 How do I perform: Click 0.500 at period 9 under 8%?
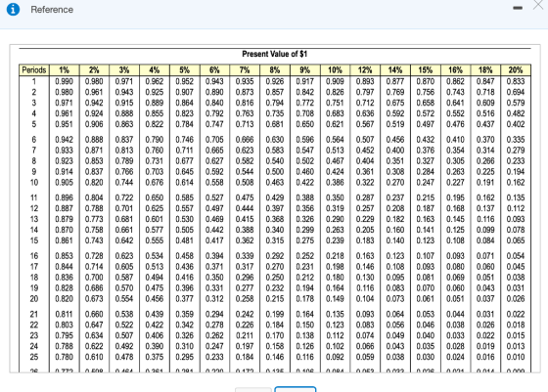275,172
